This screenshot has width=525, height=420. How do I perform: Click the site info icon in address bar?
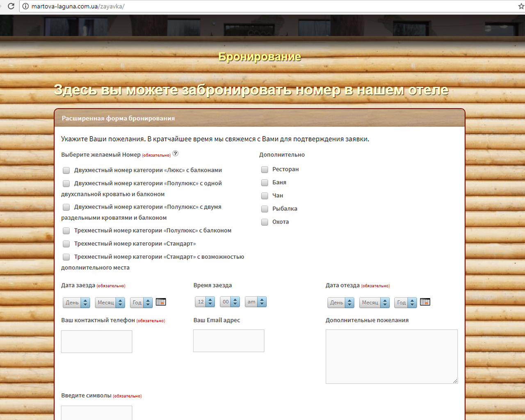click(25, 6)
